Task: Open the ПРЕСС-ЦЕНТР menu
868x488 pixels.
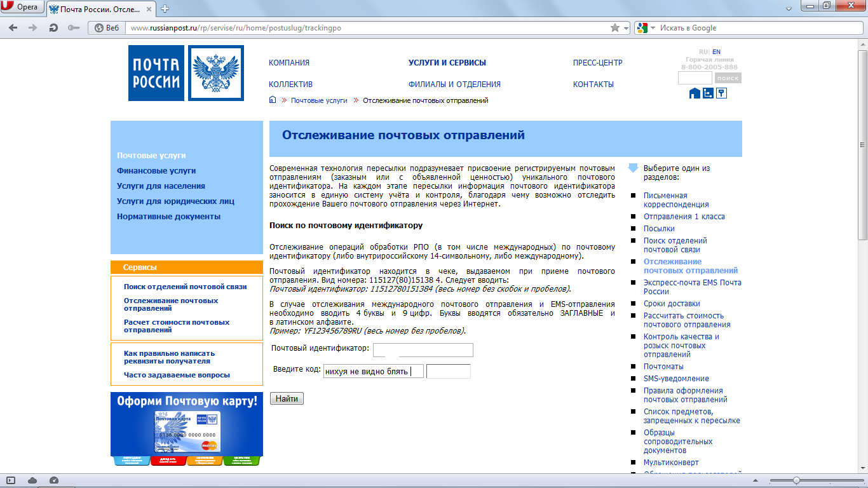Action: pos(598,63)
